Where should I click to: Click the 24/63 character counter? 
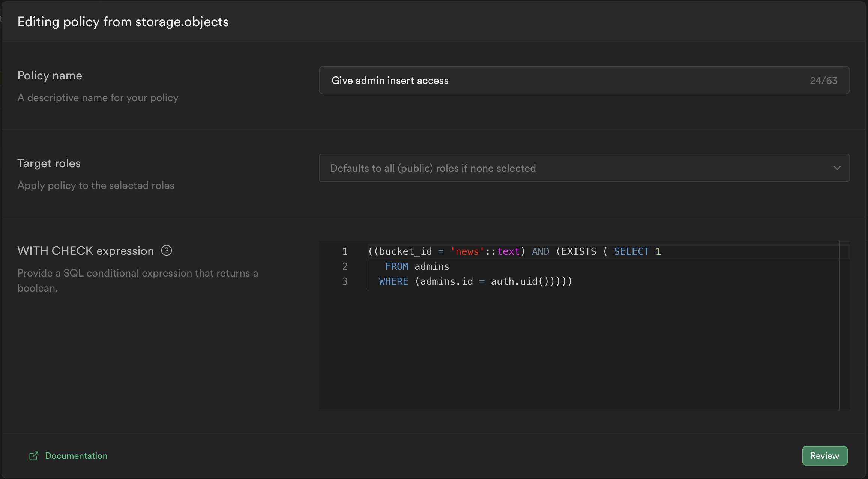coord(824,80)
